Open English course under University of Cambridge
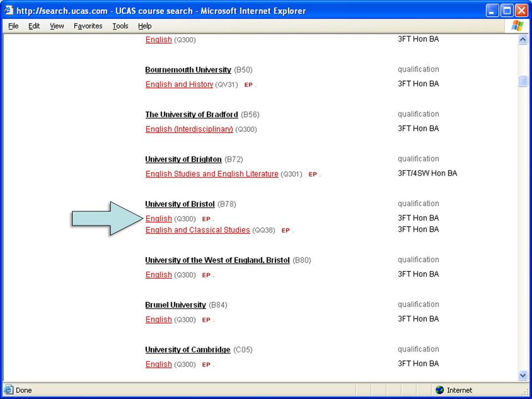Image resolution: width=532 pixels, height=399 pixels. (158, 365)
